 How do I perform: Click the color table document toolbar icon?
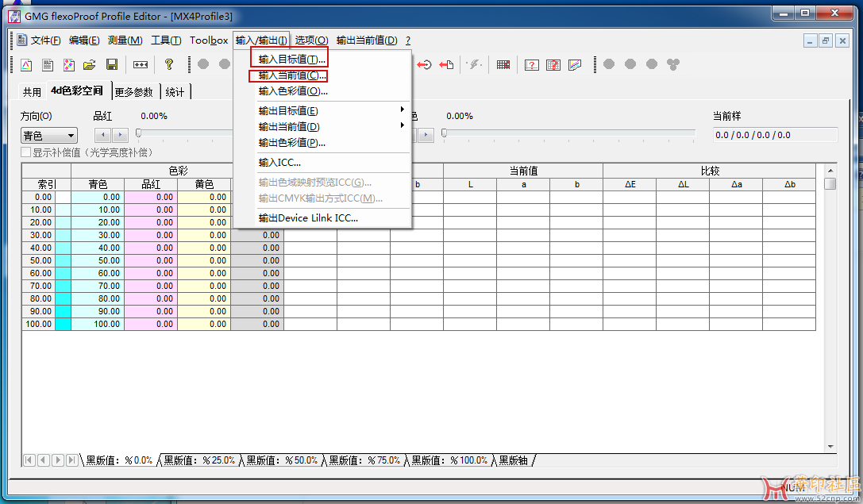(48, 65)
